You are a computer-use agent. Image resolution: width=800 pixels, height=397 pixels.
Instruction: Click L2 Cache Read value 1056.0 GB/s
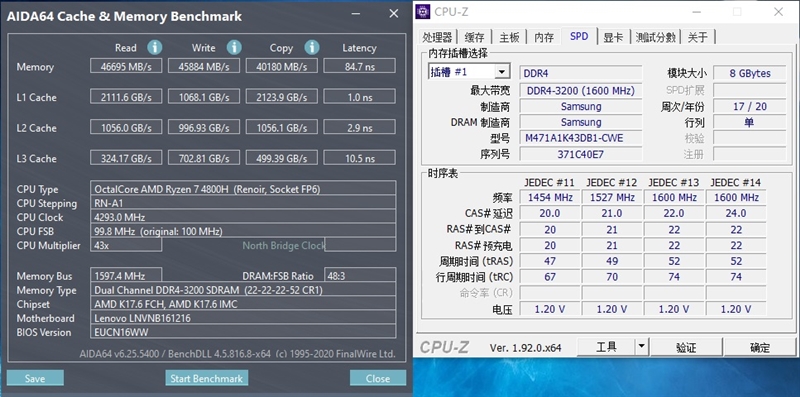coord(126,127)
